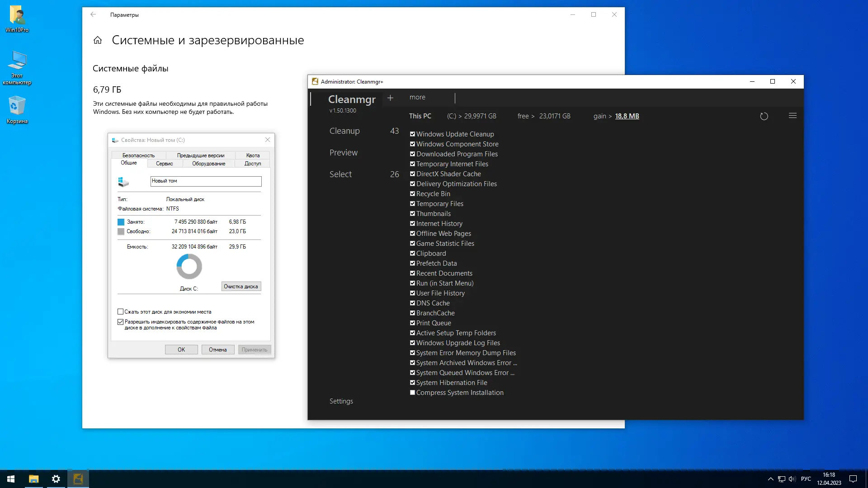868x488 pixels.
Task: Click the refresh icon in Cleanmgr+
Action: (x=764, y=117)
